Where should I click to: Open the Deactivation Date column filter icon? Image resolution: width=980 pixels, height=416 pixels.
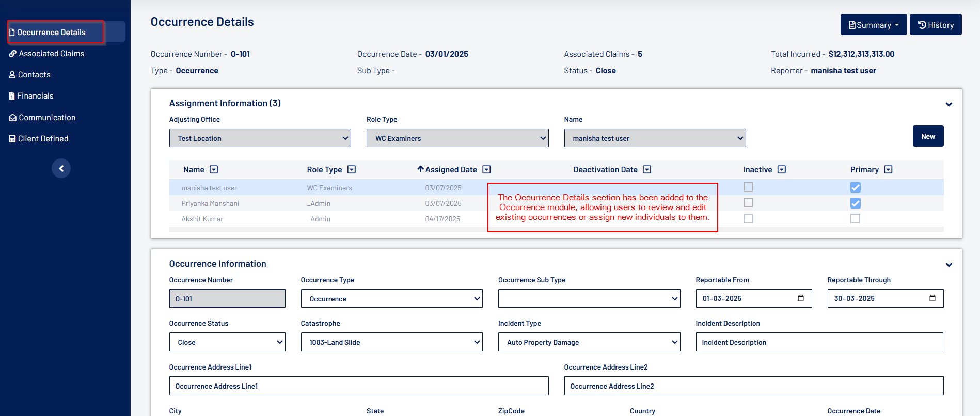(x=647, y=170)
